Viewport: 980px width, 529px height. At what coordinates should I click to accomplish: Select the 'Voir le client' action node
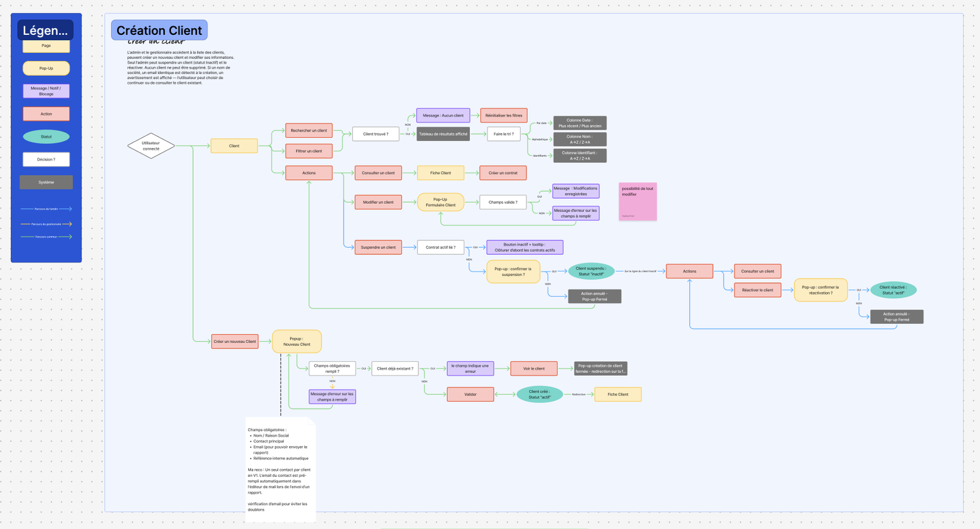533,369
